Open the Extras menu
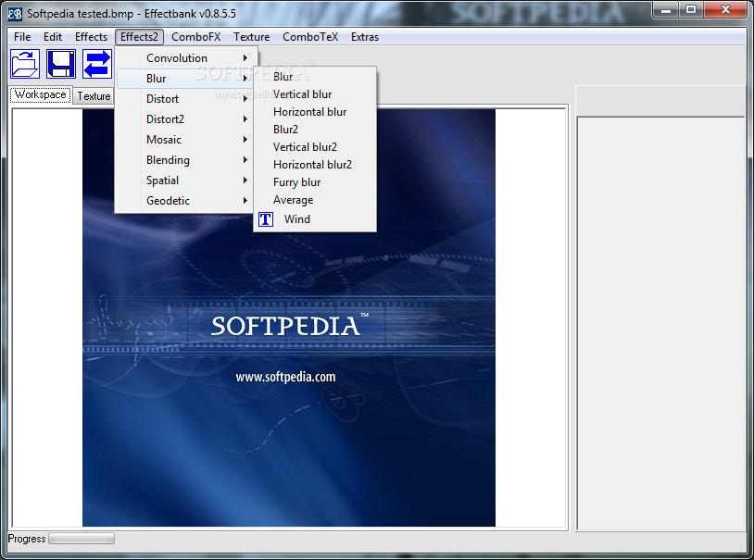 [365, 37]
